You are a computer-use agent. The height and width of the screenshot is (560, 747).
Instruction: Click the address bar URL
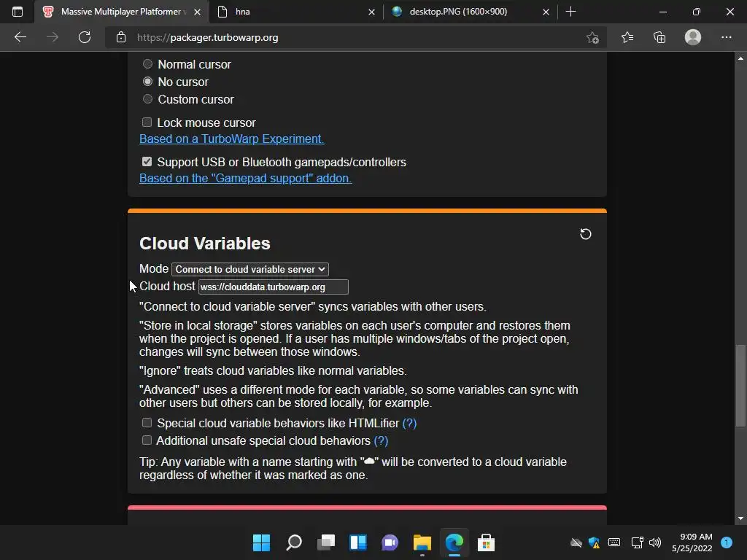[x=208, y=37]
